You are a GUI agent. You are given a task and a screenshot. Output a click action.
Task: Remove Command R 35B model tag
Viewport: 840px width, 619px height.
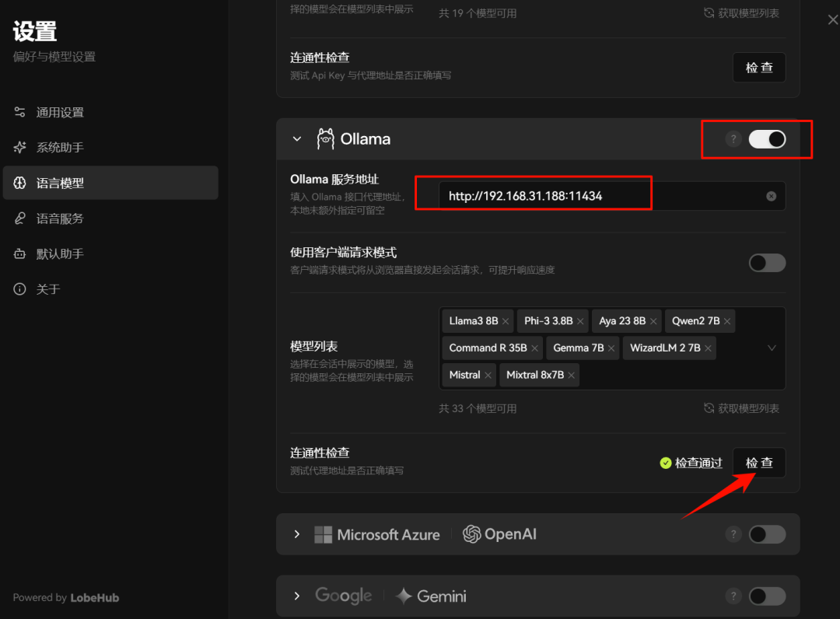tap(534, 348)
